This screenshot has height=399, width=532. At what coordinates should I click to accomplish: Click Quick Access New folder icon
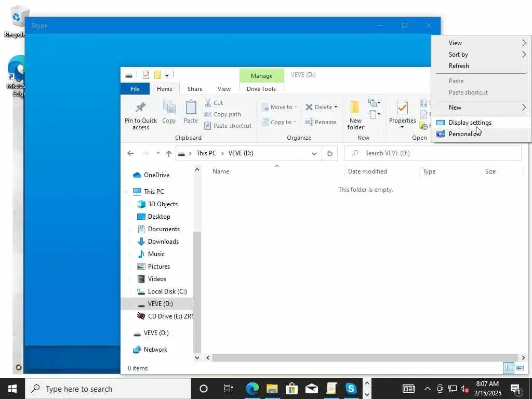[157, 75]
